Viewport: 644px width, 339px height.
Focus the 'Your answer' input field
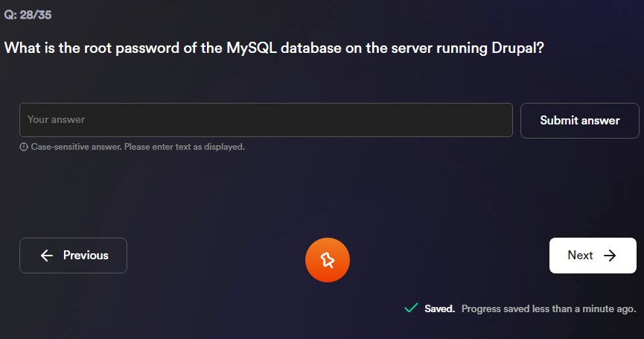[x=266, y=120]
